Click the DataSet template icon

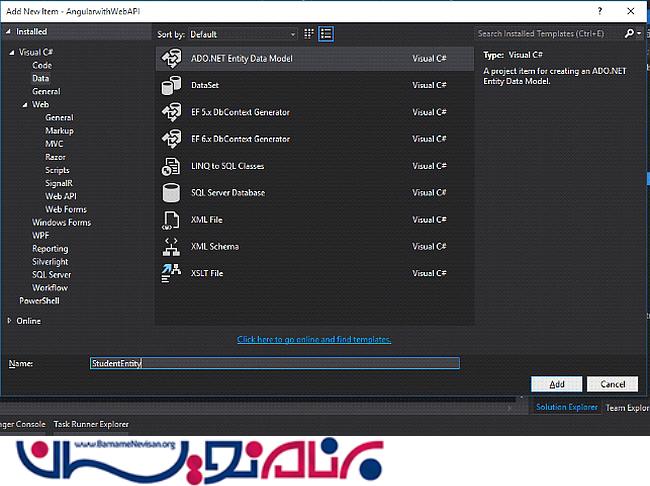171,85
